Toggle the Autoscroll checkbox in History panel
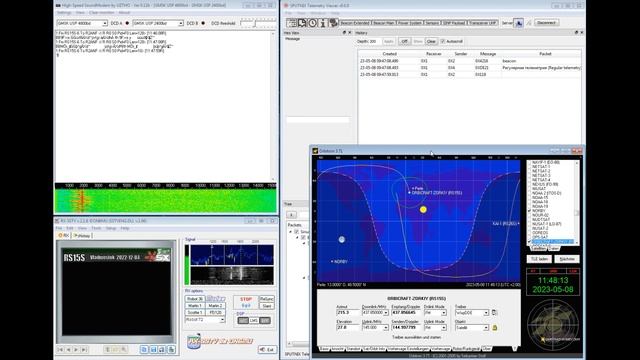640x360 pixels. click(443, 41)
